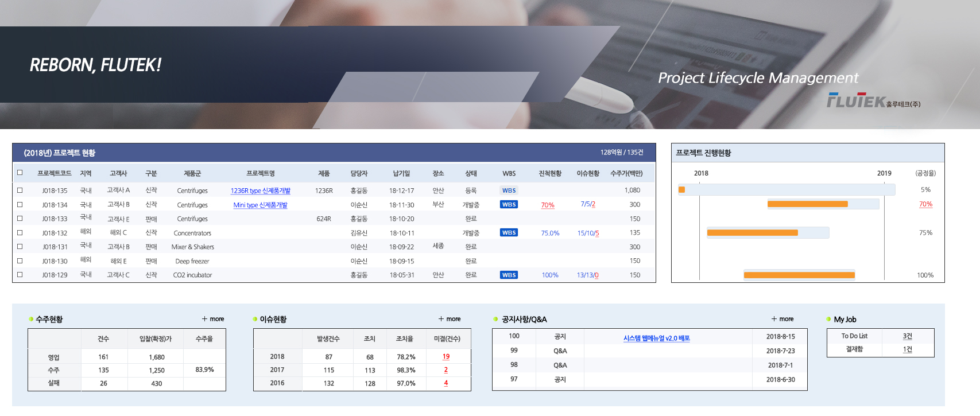Open the 1236R type 신제품개발 project link
980x416 pixels.
261,190
